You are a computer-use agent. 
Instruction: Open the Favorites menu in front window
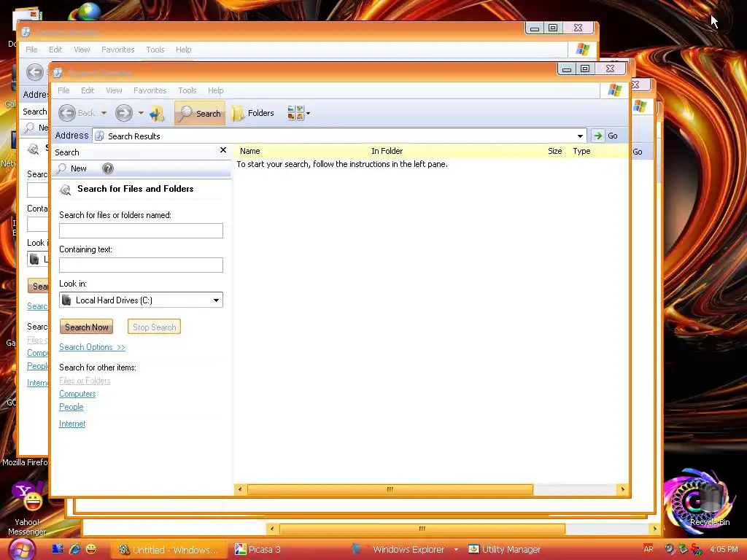150,90
